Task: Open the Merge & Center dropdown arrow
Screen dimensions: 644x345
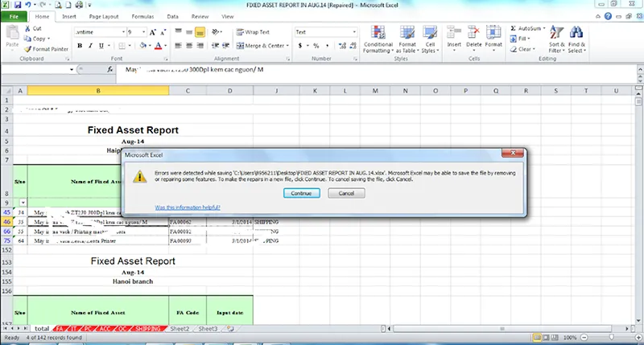Action: (287, 46)
